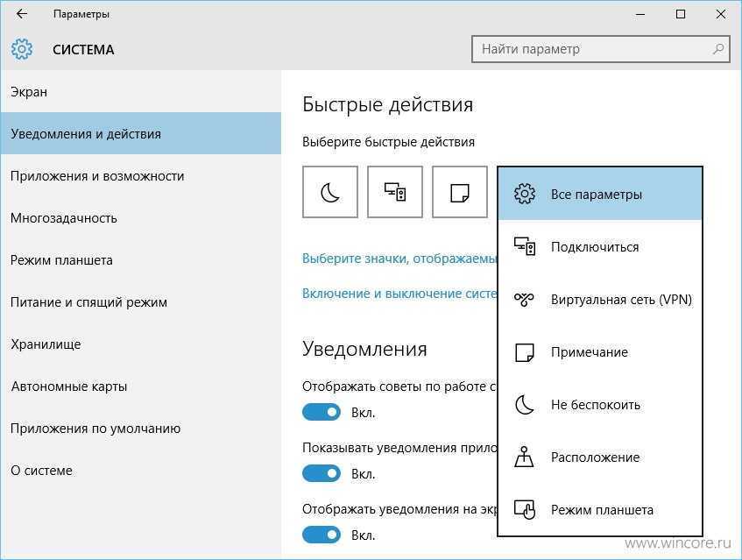Click the Note quick action tile
Screen dimensions: 742x560
(459, 192)
